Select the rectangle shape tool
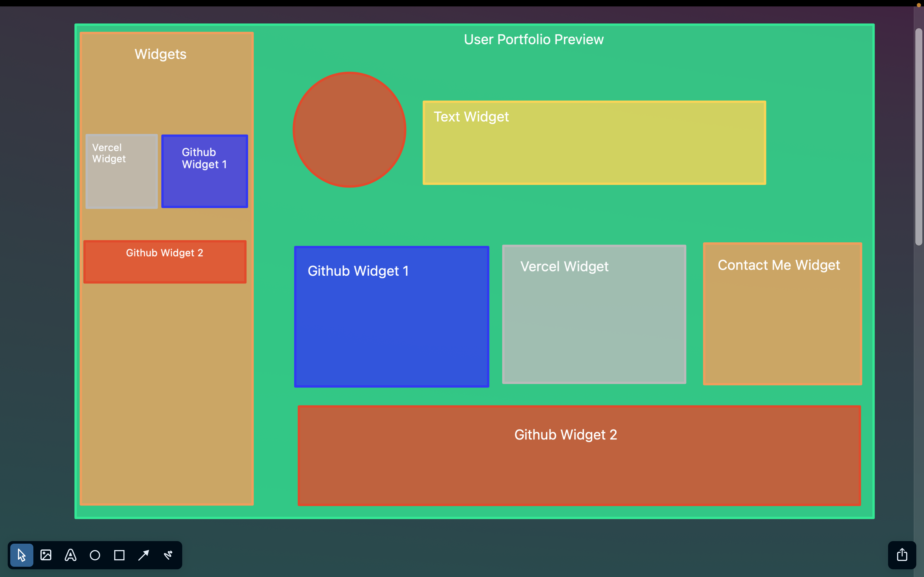This screenshot has height=577, width=924. click(x=119, y=555)
